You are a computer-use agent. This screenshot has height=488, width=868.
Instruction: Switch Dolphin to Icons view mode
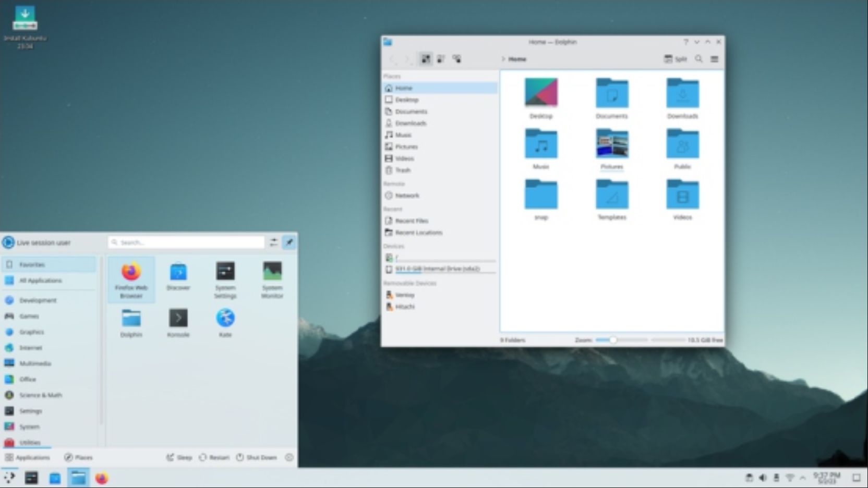pos(426,59)
